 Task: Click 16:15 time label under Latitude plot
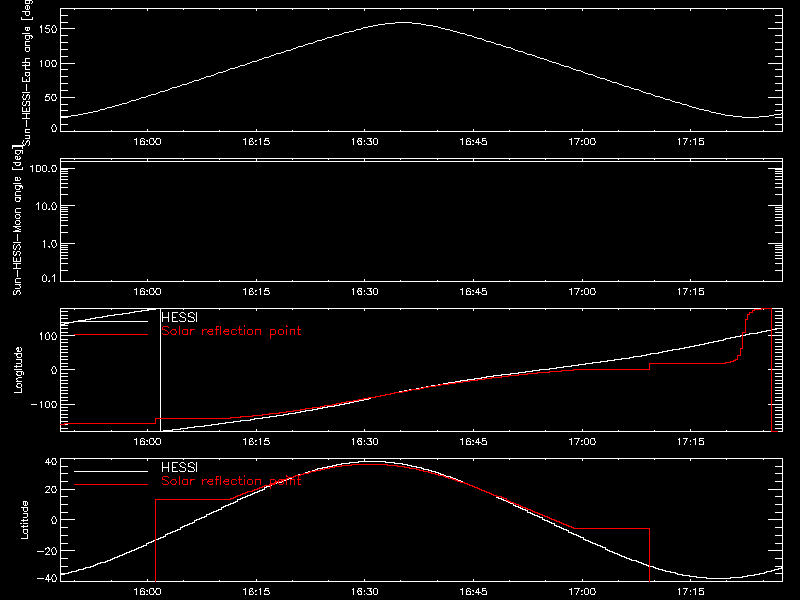[x=256, y=592]
